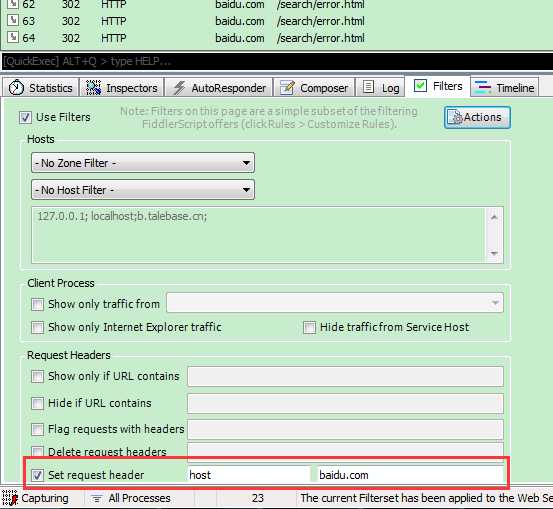Click /search/error.html of session 63

321,21
